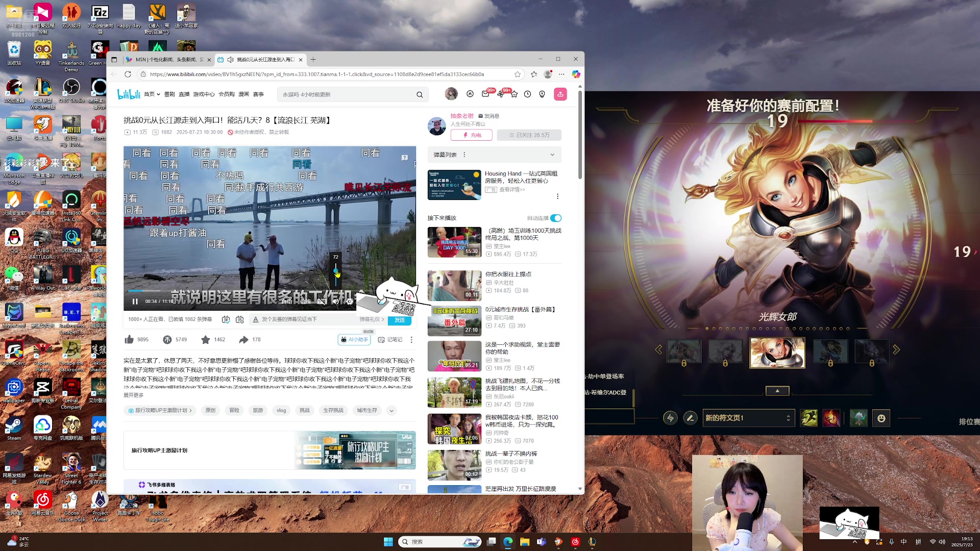
Task: Open NetEase Cloud Music taskbar icon
Action: coord(575,542)
